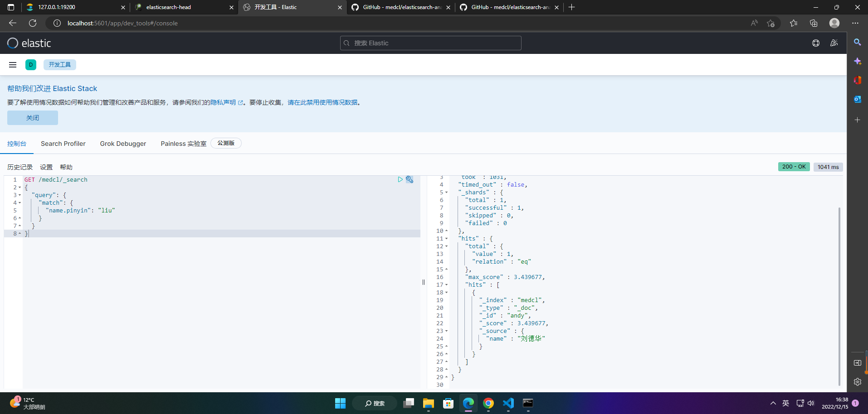
Task: Collapse the "match" block at line 4
Action: pyautogui.click(x=20, y=203)
